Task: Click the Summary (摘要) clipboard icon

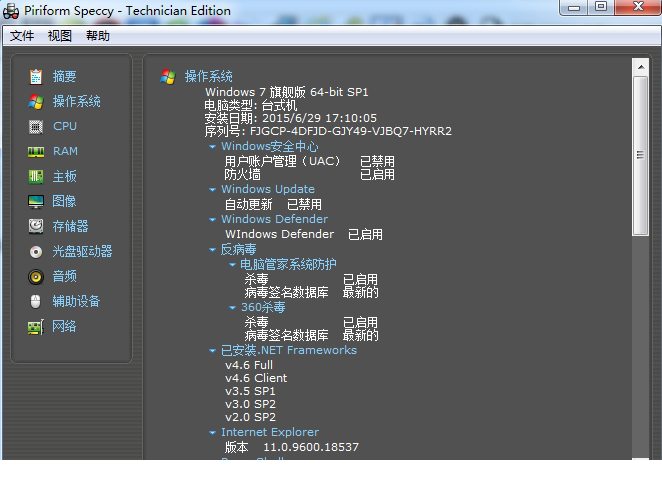Action: (36, 77)
